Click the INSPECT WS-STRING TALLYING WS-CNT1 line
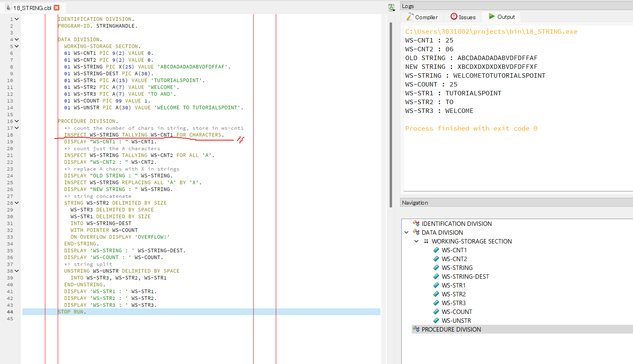The image size is (633, 364). [x=144, y=135]
